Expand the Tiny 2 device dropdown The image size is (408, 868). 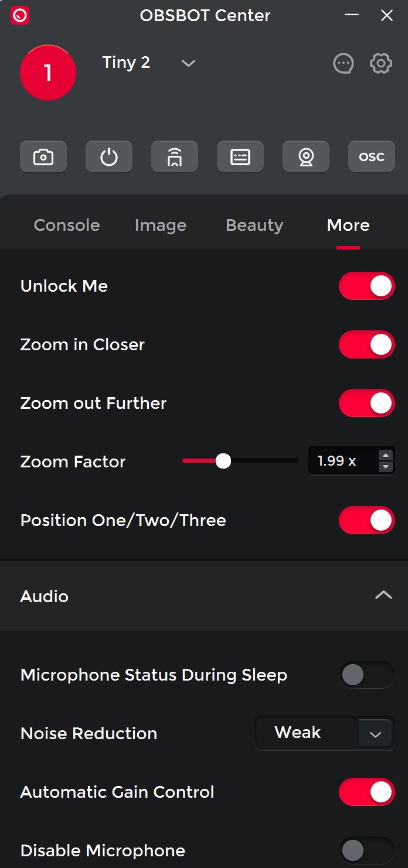click(x=188, y=63)
